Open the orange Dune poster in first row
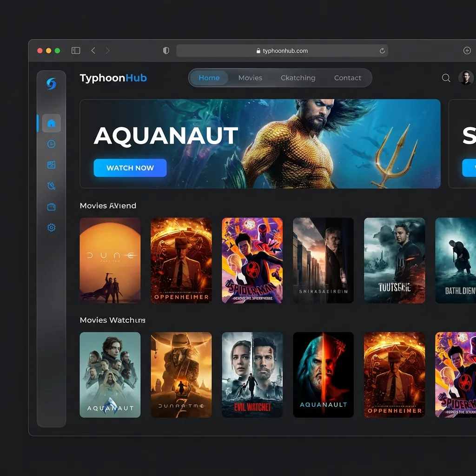This screenshot has height=476, width=476. [110, 260]
